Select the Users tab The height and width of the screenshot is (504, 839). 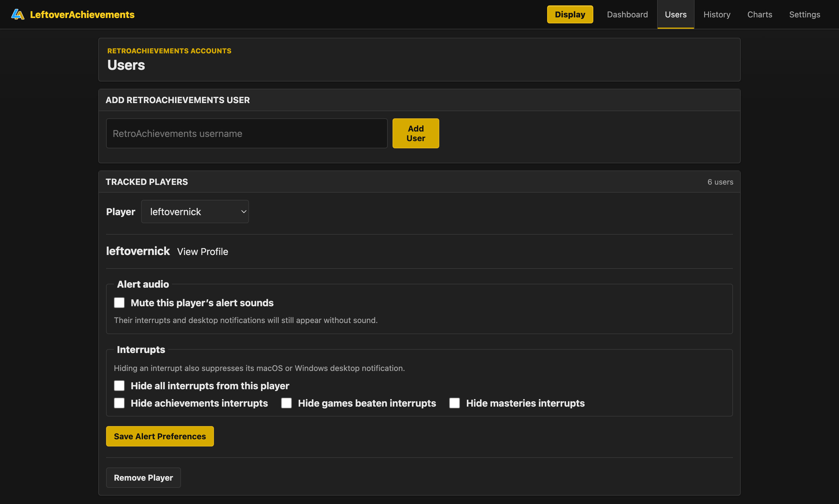[675, 14]
